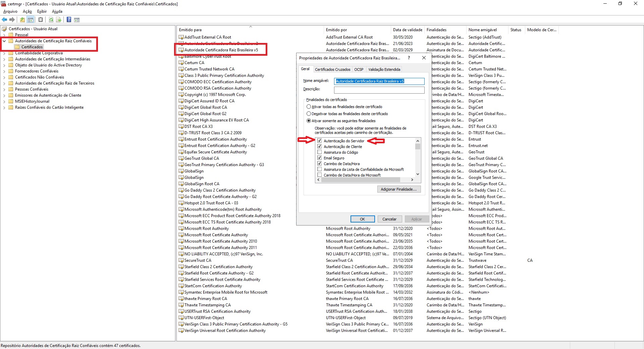Toggle Carimbo de Data/Hora checkbox
Image resolution: width=644 pixels, height=349 pixels.
[319, 163]
